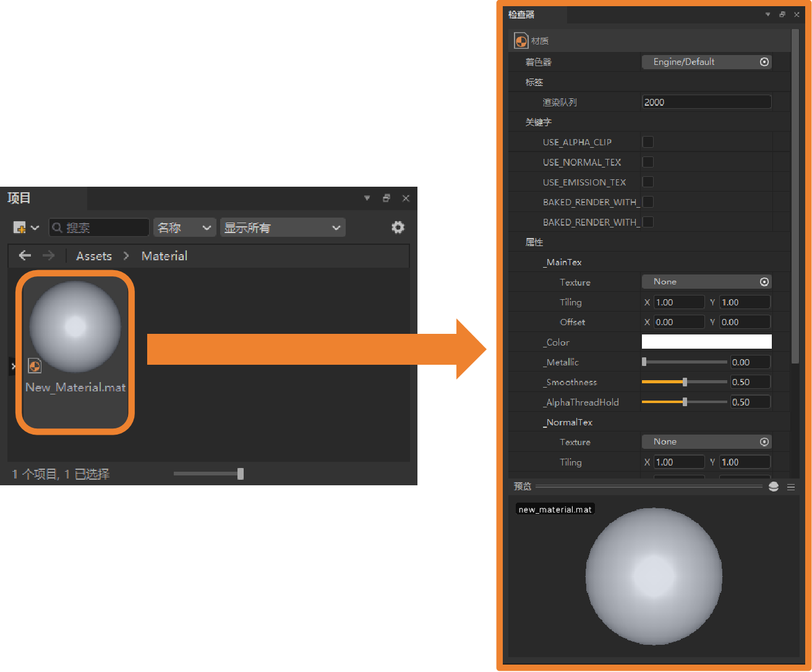Click the preview sphere shape icon

pyautogui.click(x=774, y=487)
